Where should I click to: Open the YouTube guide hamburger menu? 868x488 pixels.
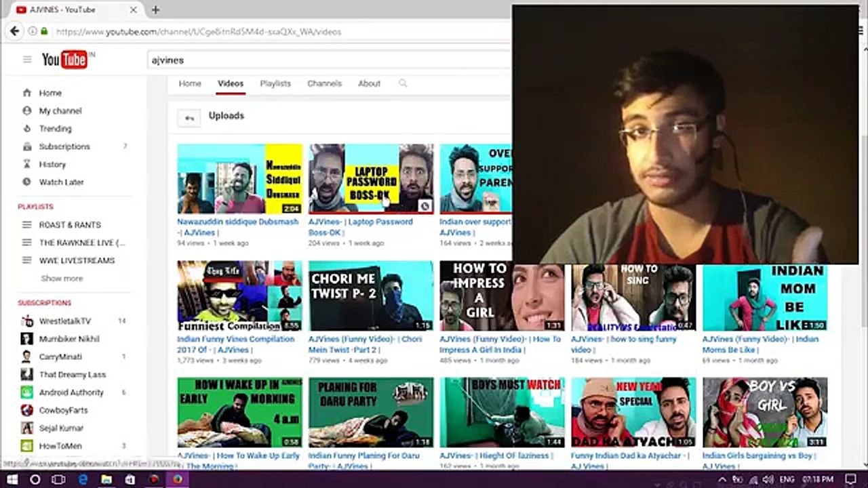point(27,60)
